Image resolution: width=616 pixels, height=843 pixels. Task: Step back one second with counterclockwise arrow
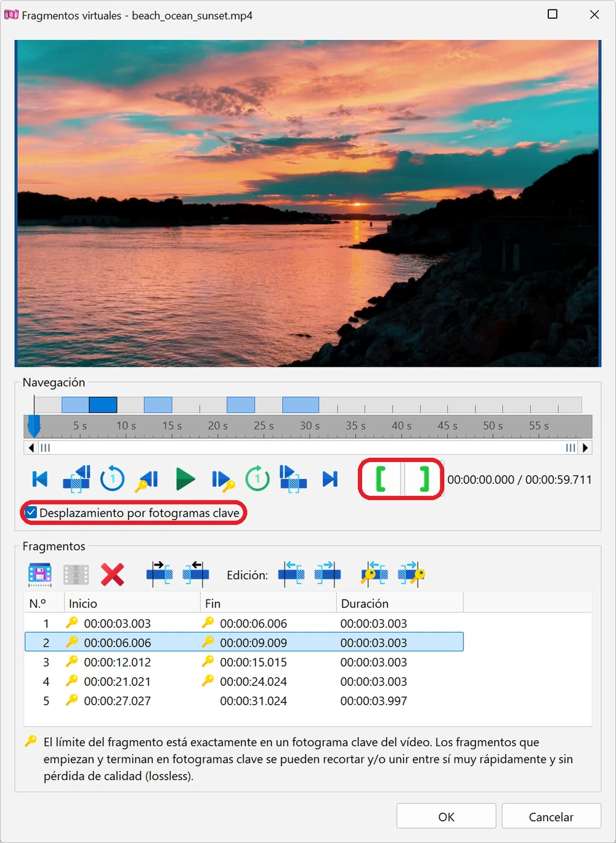[x=112, y=479]
